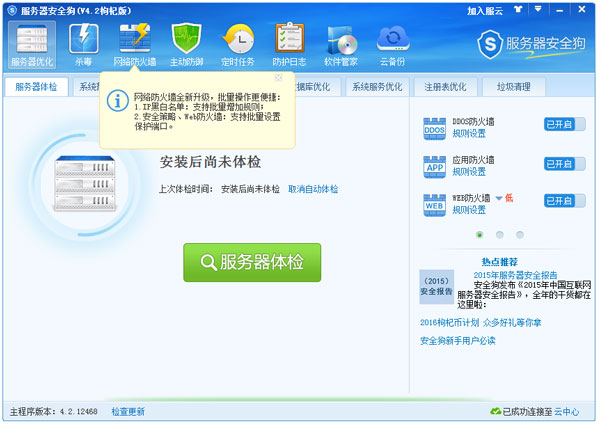Open 规则设置 under 应用防火墙
This screenshot has height=425, width=600.
pyautogui.click(x=469, y=172)
